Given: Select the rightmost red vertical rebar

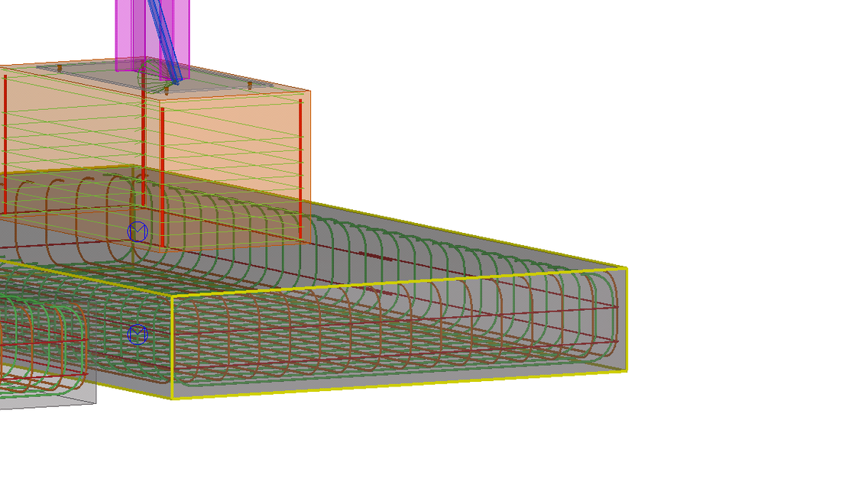Looking at the screenshot, I should (300, 168).
